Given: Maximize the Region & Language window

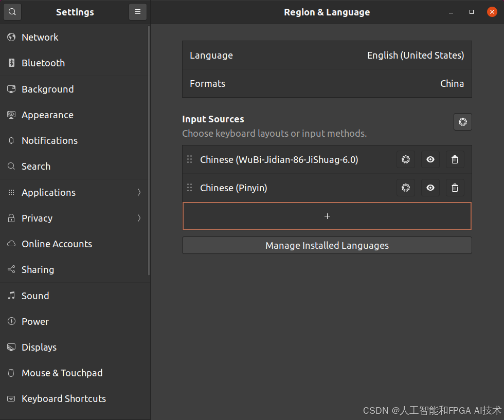Looking at the screenshot, I should 472,12.
